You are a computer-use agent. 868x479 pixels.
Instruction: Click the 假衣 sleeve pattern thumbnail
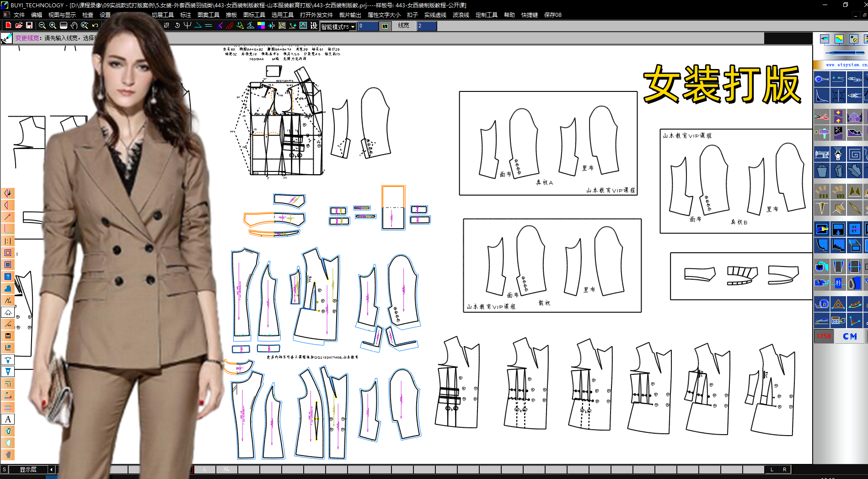pos(552,266)
